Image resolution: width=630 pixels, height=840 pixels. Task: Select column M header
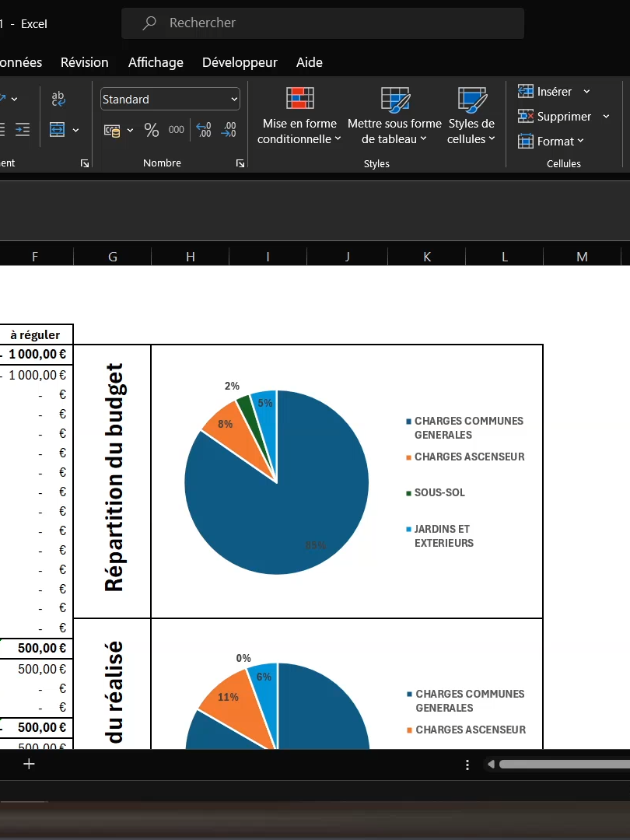[x=583, y=257]
